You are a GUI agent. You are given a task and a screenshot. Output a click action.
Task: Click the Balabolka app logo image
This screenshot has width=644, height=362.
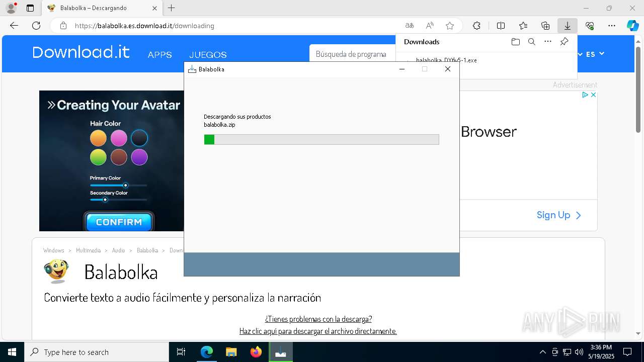coord(56,271)
